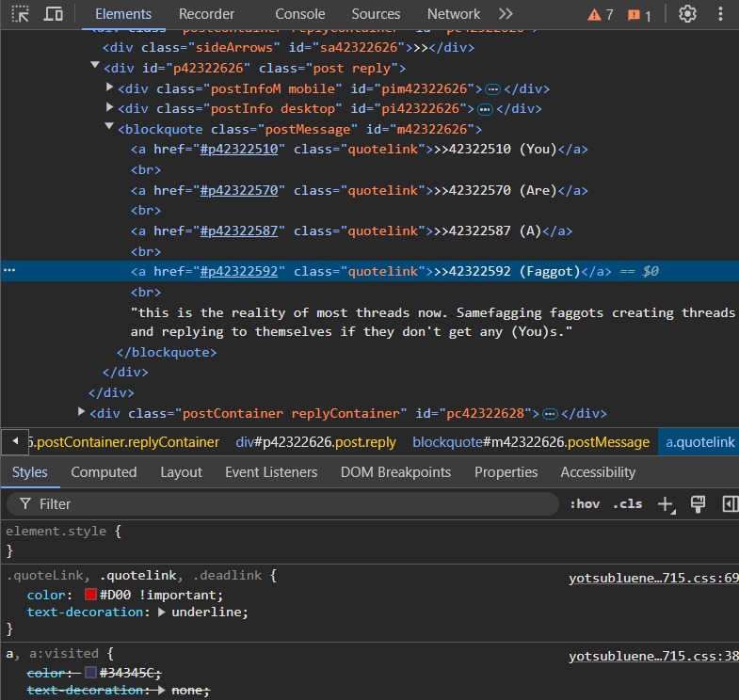
Task: Open yotsubluene css line 69 source link
Action: click(653, 578)
